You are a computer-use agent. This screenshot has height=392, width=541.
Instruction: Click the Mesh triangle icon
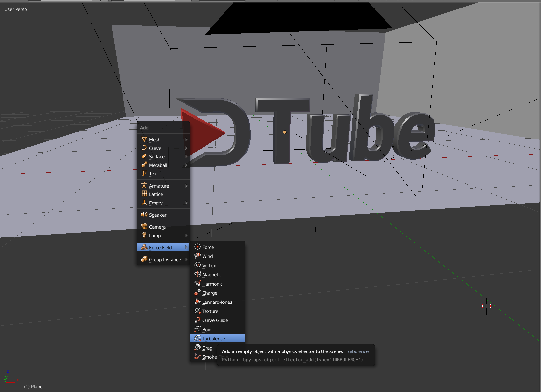[144, 139]
